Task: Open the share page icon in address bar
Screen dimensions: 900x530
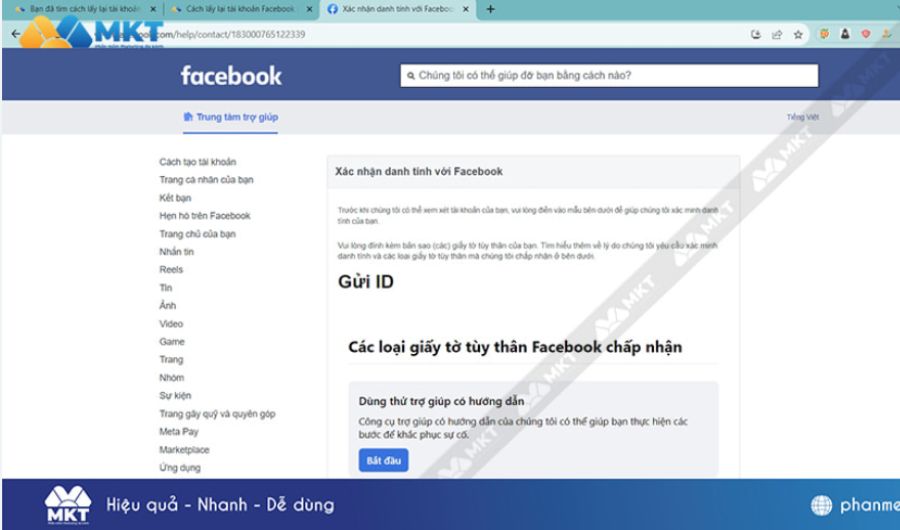Action: [x=777, y=34]
